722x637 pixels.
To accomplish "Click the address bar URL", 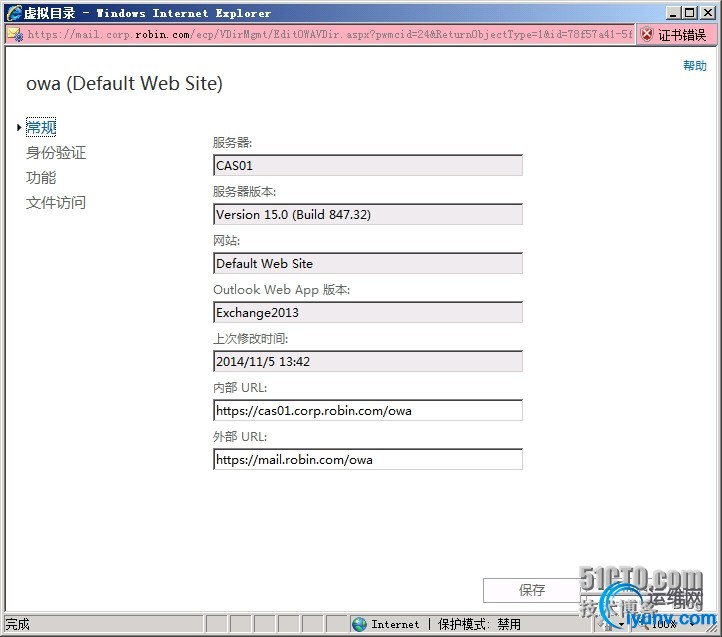I will [x=330, y=35].
